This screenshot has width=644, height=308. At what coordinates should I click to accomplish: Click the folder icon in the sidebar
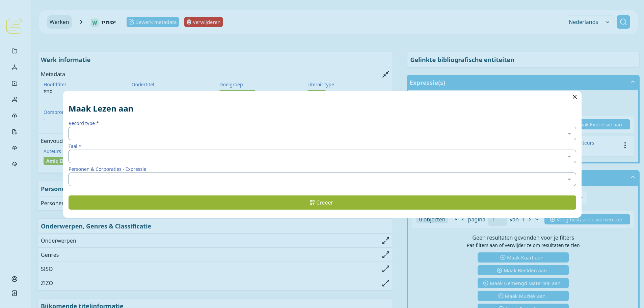point(15,51)
